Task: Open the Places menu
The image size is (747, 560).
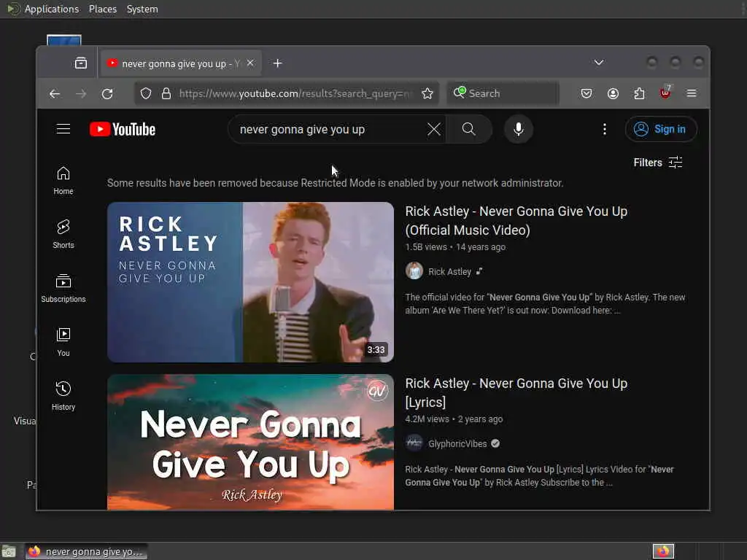Action: pyautogui.click(x=102, y=9)
